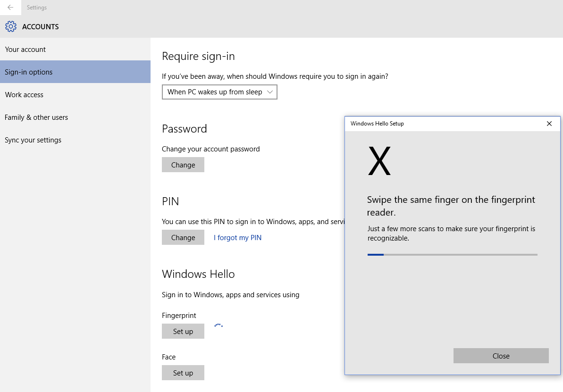Image resolution: width=563 pixels, height=392 pixels.
Task: Click 'Sign in to Windows, apps and services using' text
Action: (x=230, y=295)
